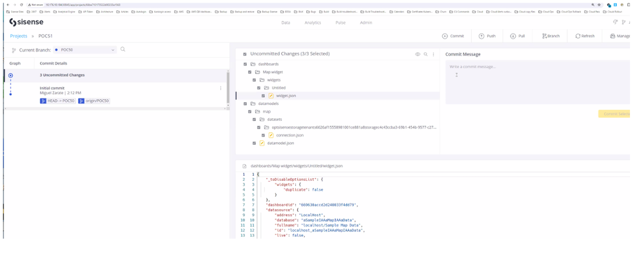This screenshot has height=280, width=644.
Task: Collapse the dashboards folder in tree
Action: tap(253, 64)
